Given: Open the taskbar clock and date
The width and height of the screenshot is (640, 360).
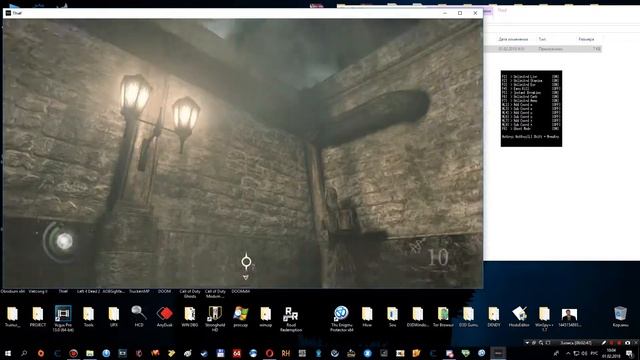Looking at the screenshot, I should pos(611,353).
